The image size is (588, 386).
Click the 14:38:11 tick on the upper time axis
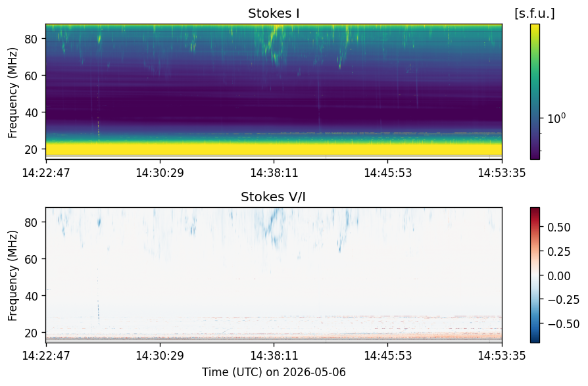[x=274, y=173]
